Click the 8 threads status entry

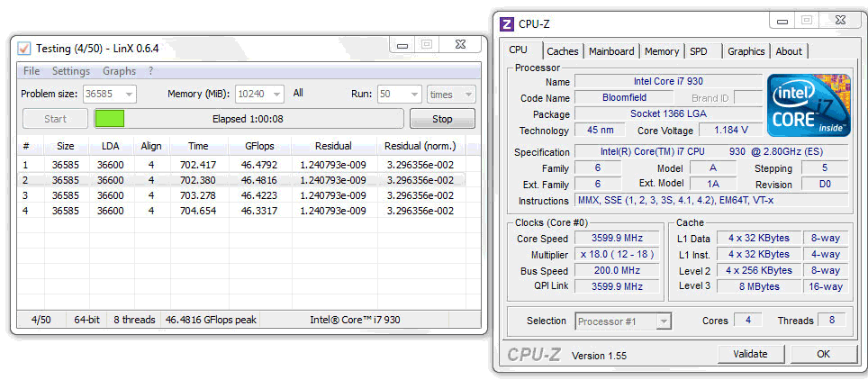(x=134, y=320)
